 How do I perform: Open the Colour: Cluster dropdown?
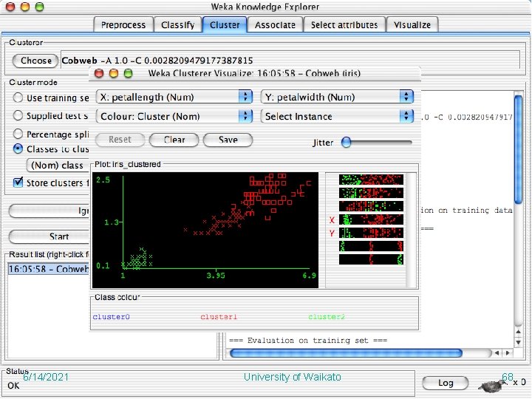(x=174, y=117)
